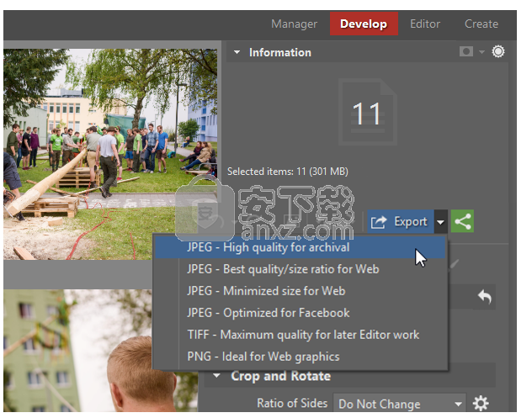This screenshot has height=418, width=532.
Task: Click 'Selected items: 11 (301 MB)' text
Action: click(288, 172)
